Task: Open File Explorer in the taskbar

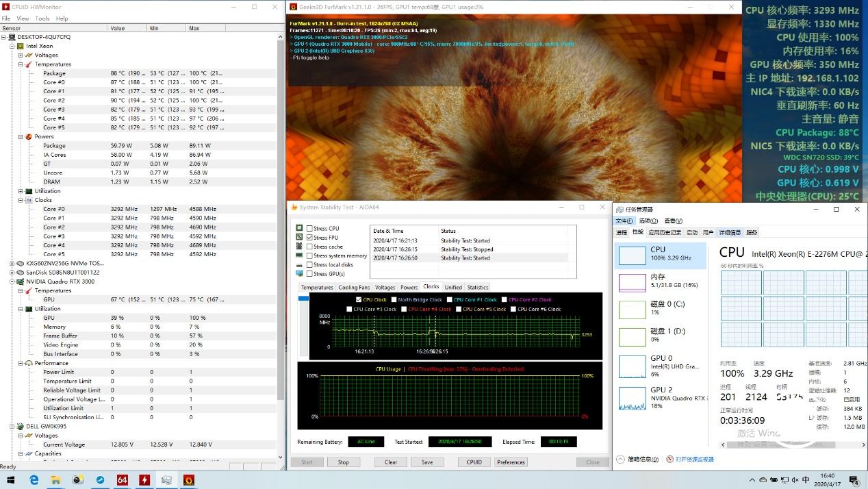Action: click(57, 480)
